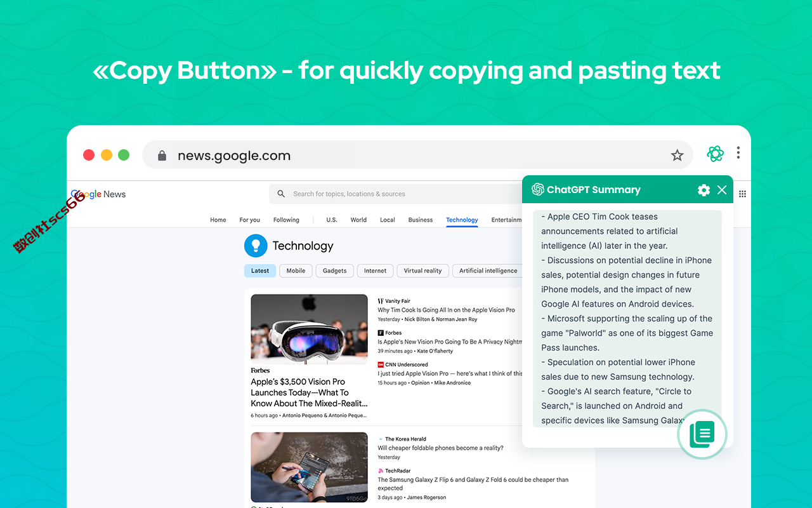Open Vanity Fair Tim Cook article
The image size is (812, 508).
click(x=446, y=310)
